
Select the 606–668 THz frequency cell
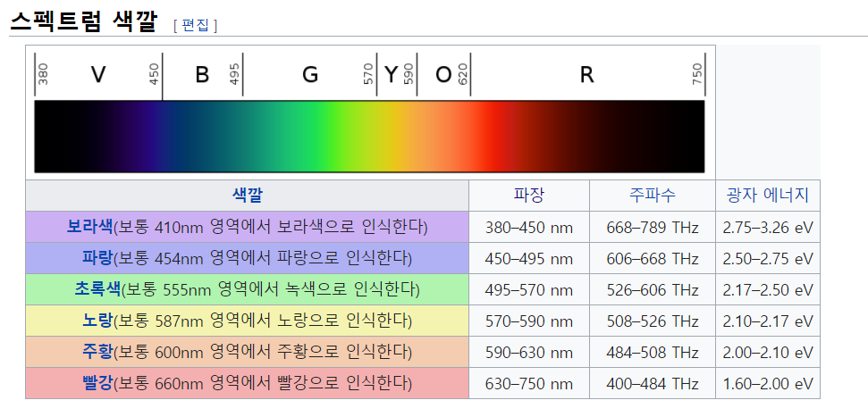pos(652,258)
